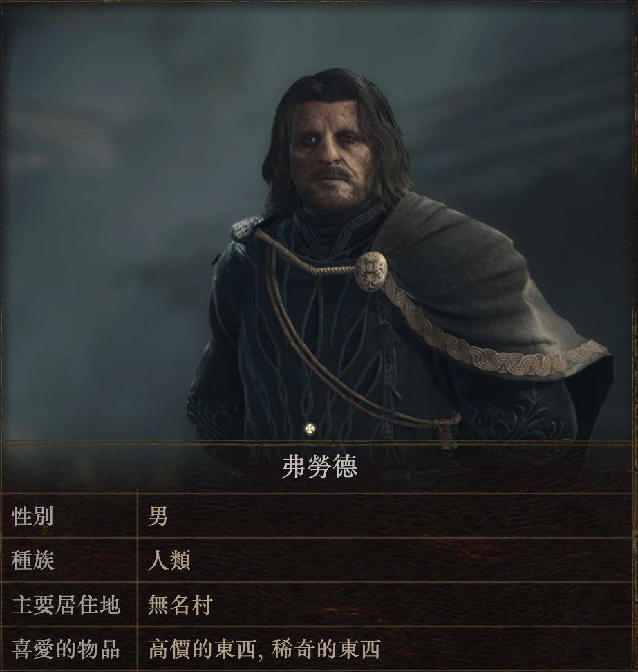Select the 主要居住地 row label
Image resolution: width=638 pixels, height=672 pixels.
pos(66,605)
